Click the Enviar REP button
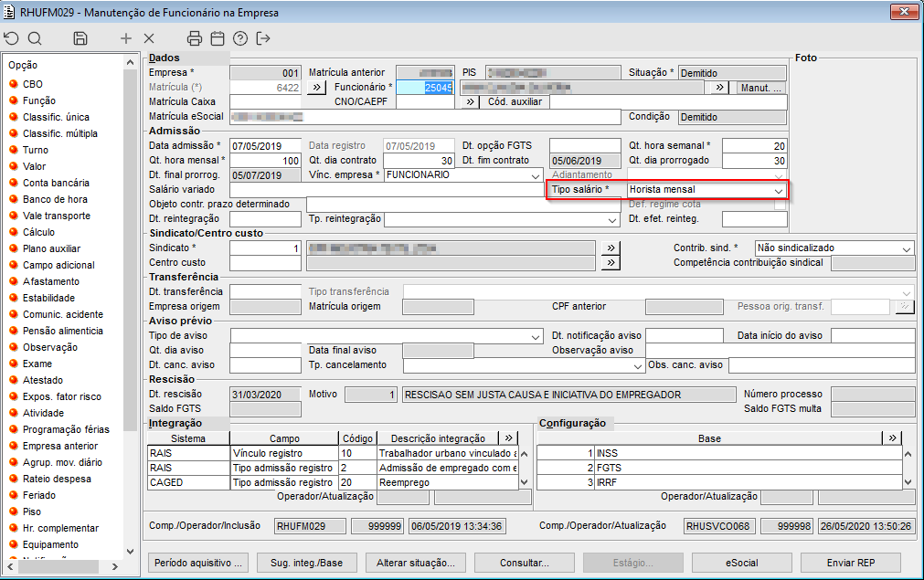This screenshot has height=580, width=924. click(x=850, y=563)
